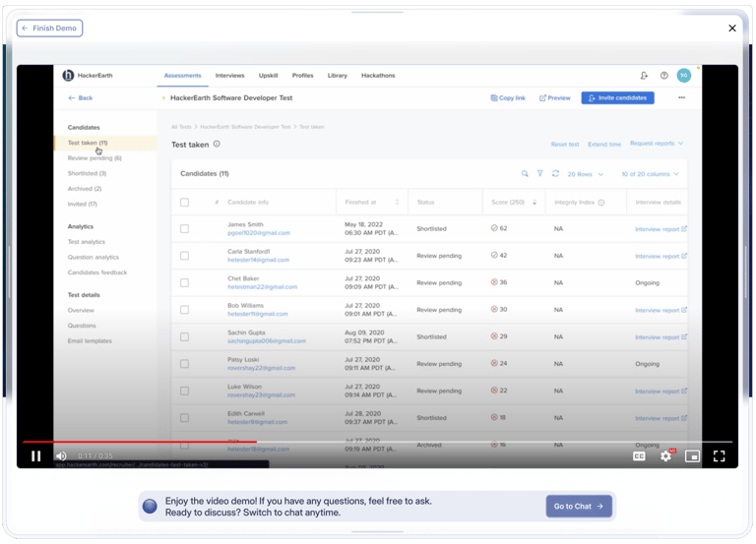Switch video to miniplayer mode

[692, 456]
